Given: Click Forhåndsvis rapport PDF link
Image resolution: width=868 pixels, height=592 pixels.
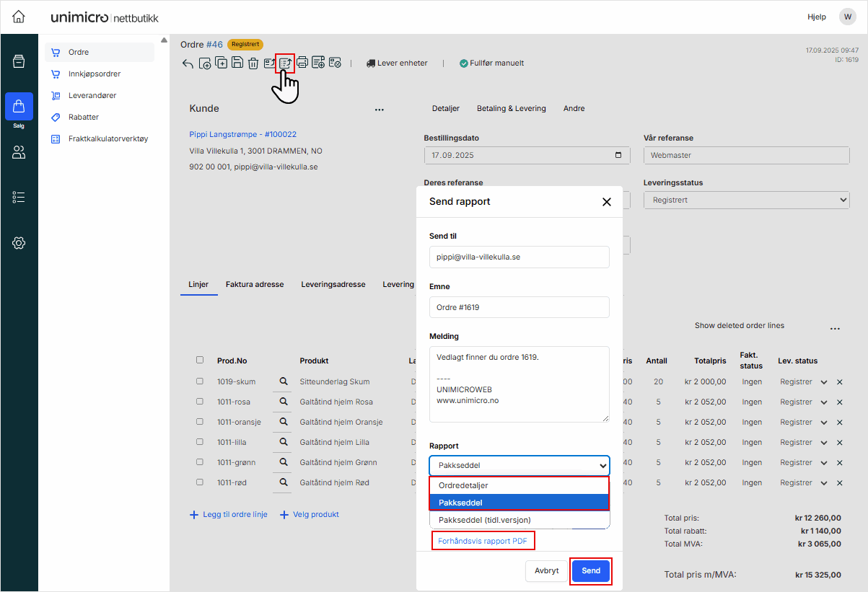Looking at the screenshot, I should point(483,541).
